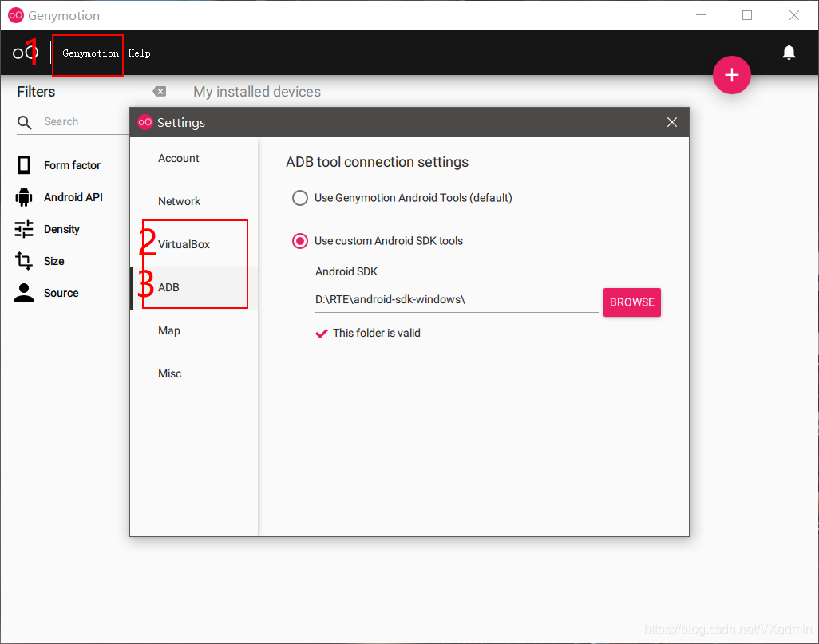The height and width of the screenshot is (644, 819).
Task: Click the Android API robot icon
Action: point(24,197)
